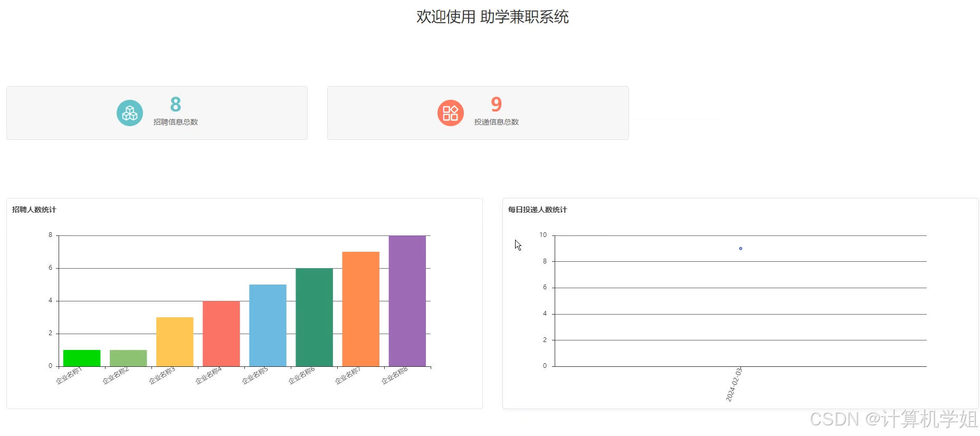Click the yellow bar for 企业名称3
980x436 pixels.
[175, 342]
